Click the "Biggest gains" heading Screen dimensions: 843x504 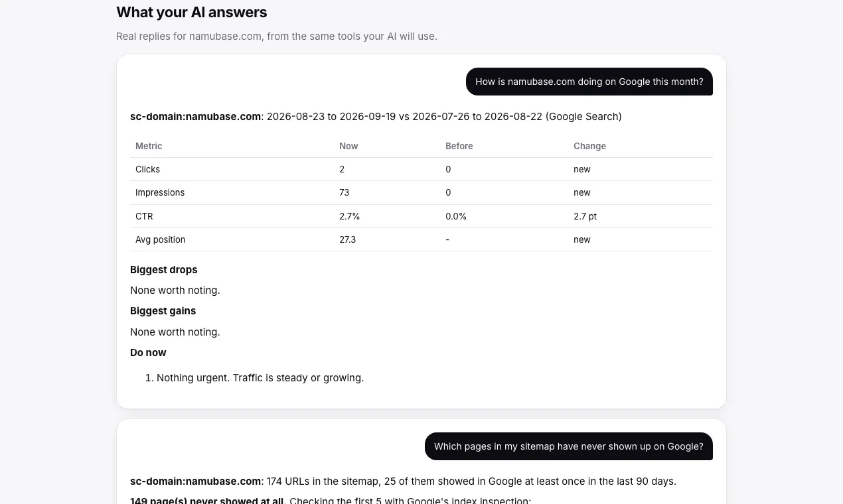coord(163,310)
